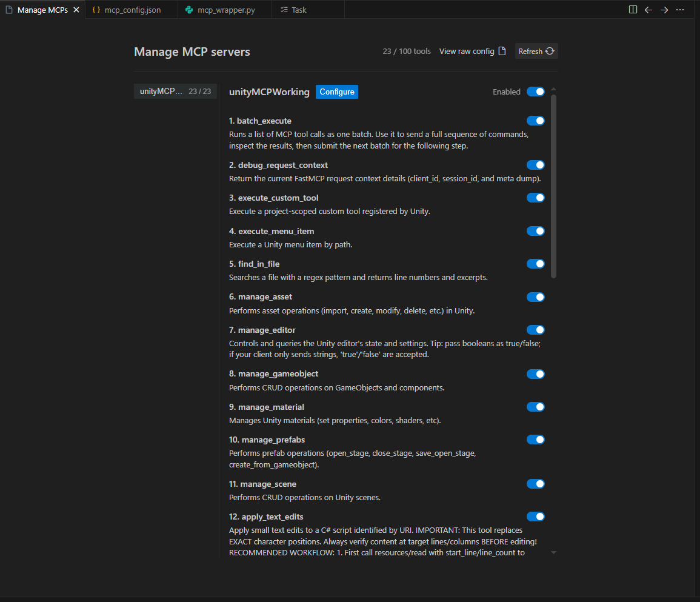Navigate forward with the right arrow icon
The image size is (700, 602).
click(664, 10)
